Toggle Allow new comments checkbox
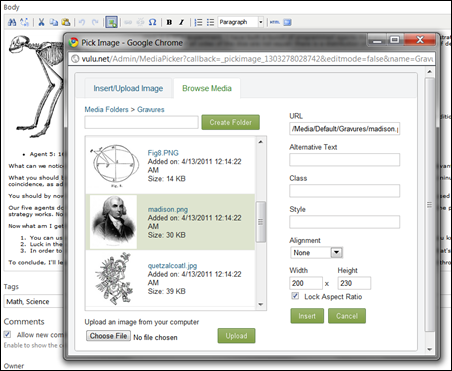The height and width of the screenshot is (371, 452). 7,334
